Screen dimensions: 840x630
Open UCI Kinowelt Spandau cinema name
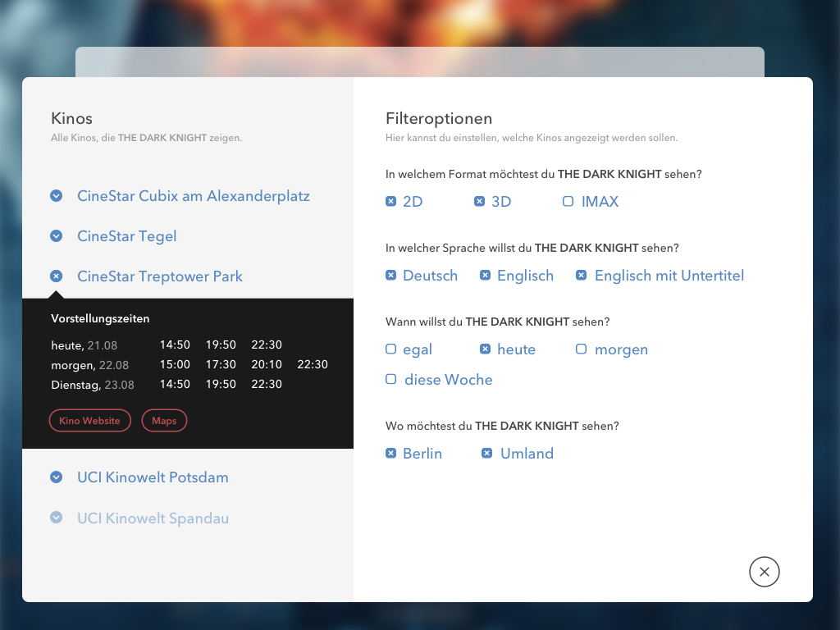[x=153, y=518]
